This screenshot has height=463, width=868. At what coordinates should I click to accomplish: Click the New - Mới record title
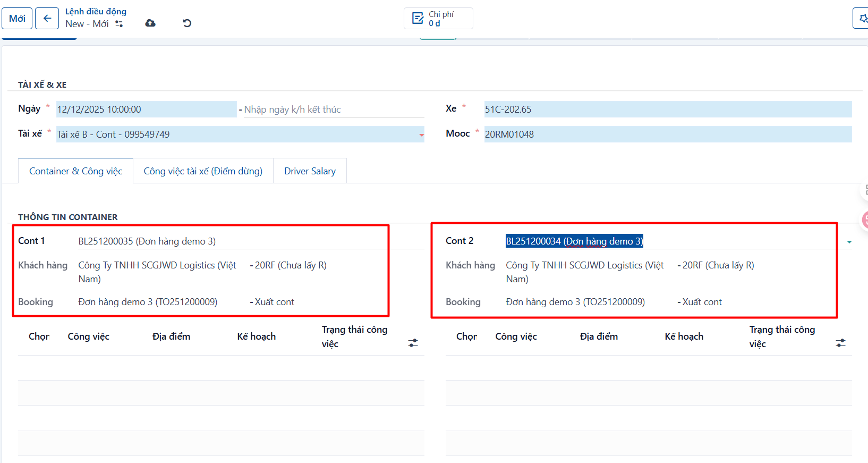tap(87, 24)
